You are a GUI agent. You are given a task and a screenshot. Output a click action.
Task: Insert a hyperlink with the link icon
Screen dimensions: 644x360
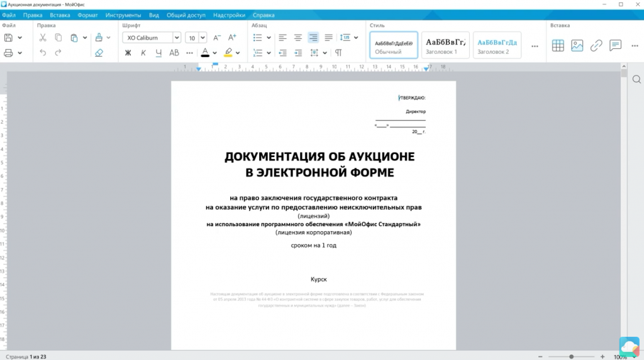pyautogui.click(x=596, y=46)
